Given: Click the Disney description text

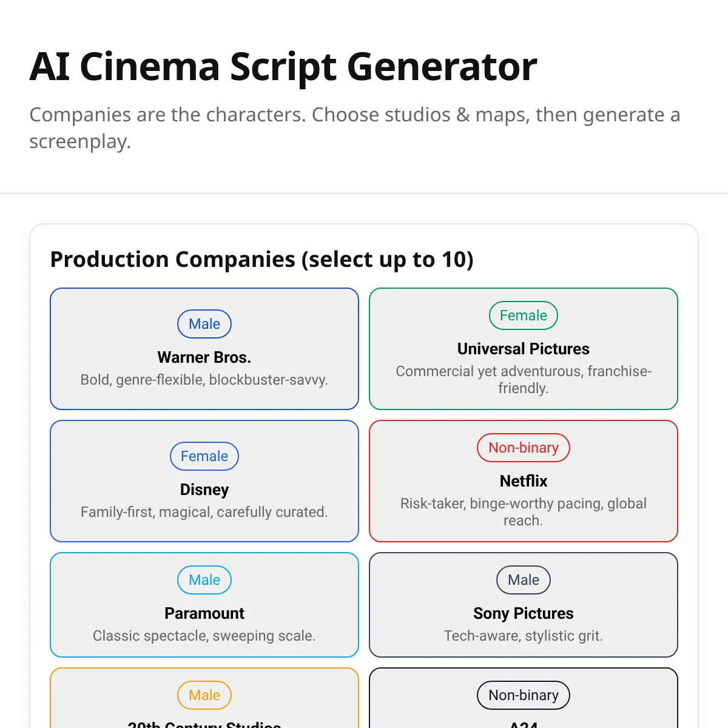Looking at the screenshot, I should 204,512.
